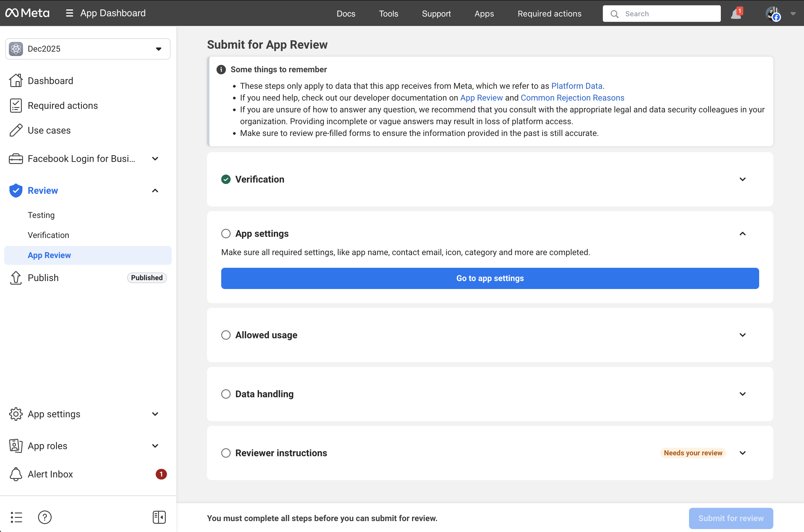This screenshot has height=532, width=804.
Task: Open the Dec2025 app selector dropdown
Action: pos(88,49)
